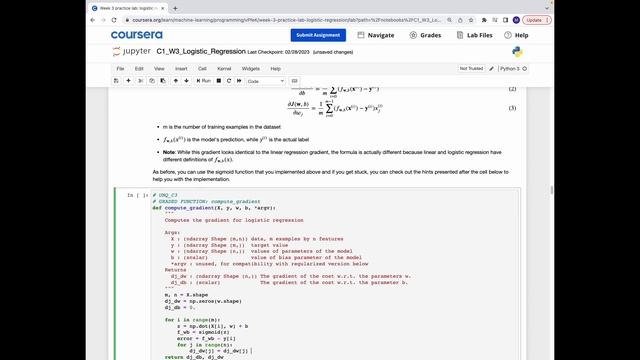Viewport: 640px width, 360px height.
Task: Click the page vertical scrollbar
Action: 552,190
